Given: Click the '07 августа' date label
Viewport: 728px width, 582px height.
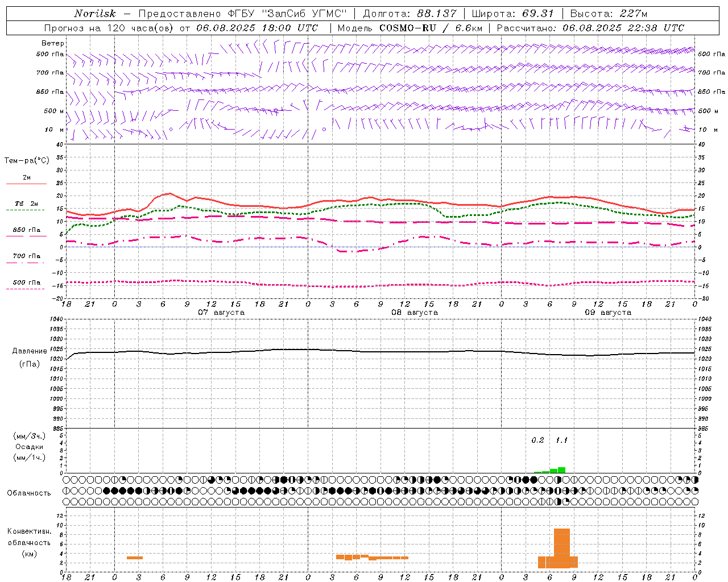Looking at the screenshot, I should [x=221, y=313].
